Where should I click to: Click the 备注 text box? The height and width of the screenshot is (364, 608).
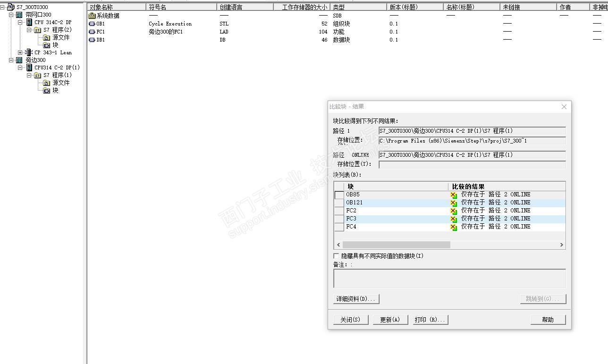point(449,279)
